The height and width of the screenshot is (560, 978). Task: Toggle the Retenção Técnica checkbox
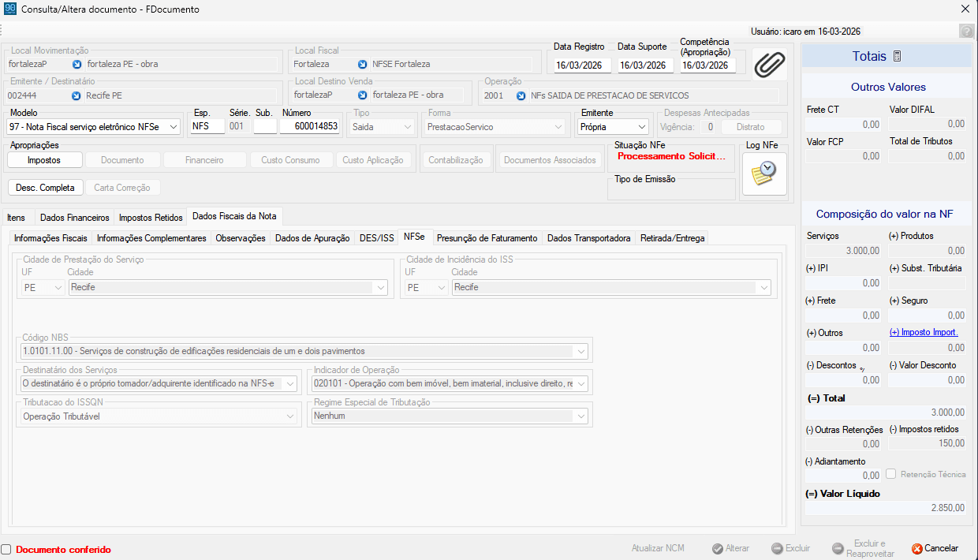click(890, 474)
